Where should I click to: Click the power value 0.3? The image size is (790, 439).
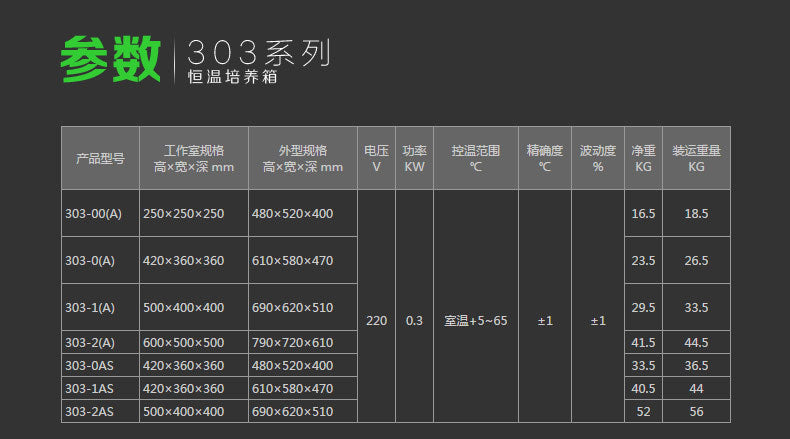tap(414, 321)
